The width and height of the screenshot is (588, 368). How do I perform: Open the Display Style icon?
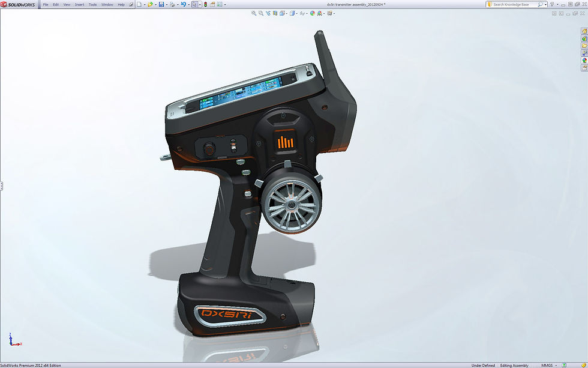293,13
